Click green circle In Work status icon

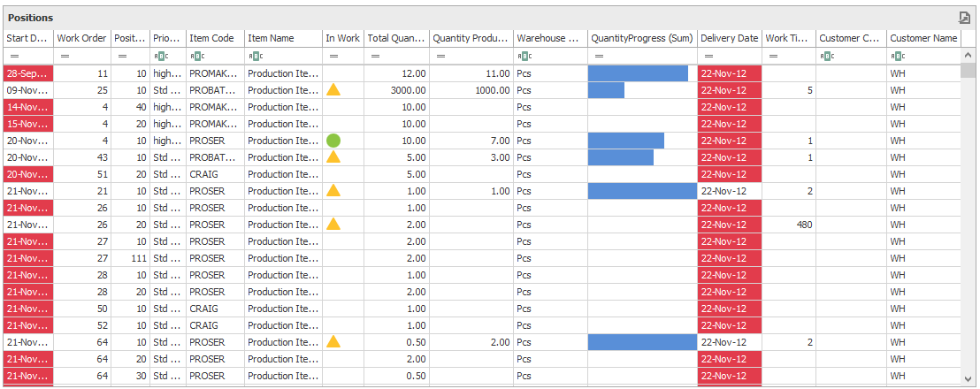(333, 141)
